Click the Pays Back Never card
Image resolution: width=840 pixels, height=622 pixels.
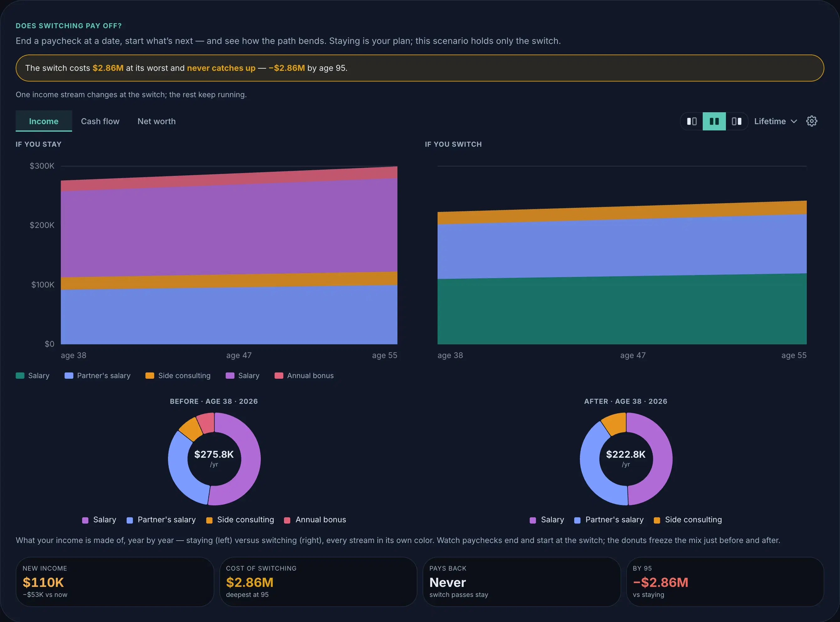pos(522,582)
